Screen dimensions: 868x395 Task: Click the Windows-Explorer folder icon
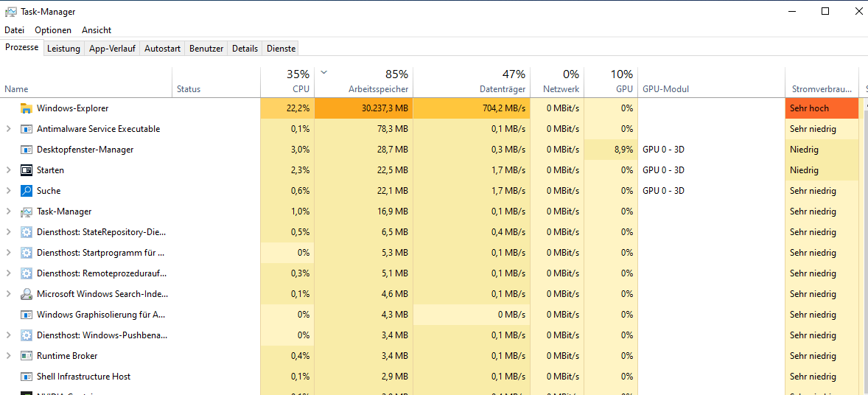coord(26,108)
